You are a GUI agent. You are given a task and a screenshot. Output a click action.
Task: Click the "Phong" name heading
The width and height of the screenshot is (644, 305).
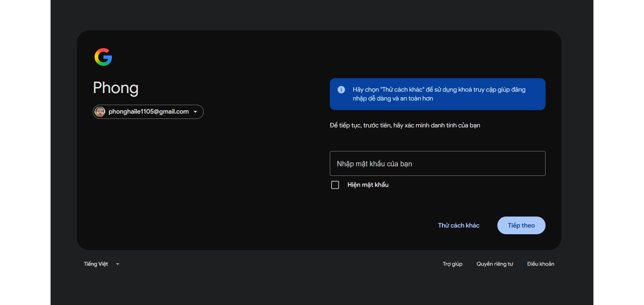click(115, 88)
